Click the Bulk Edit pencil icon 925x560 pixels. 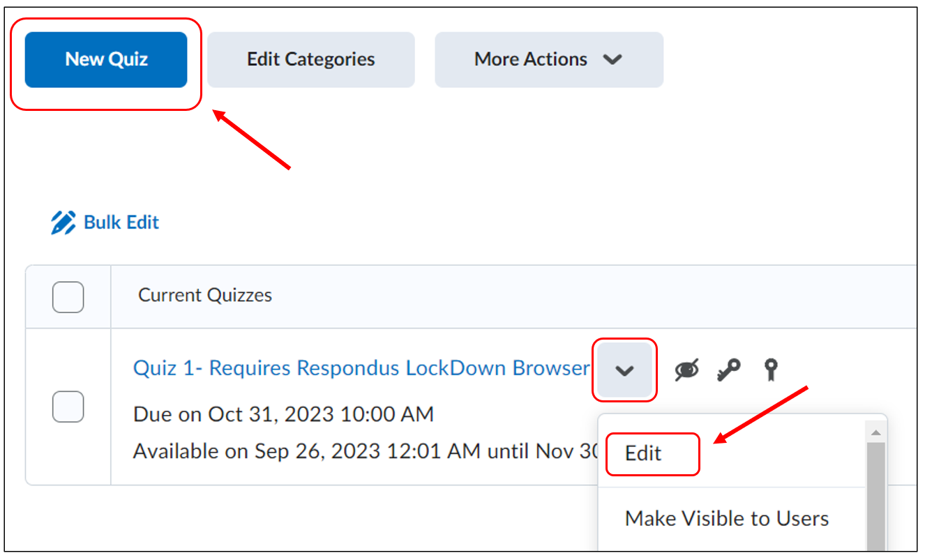tap(63, 223)
